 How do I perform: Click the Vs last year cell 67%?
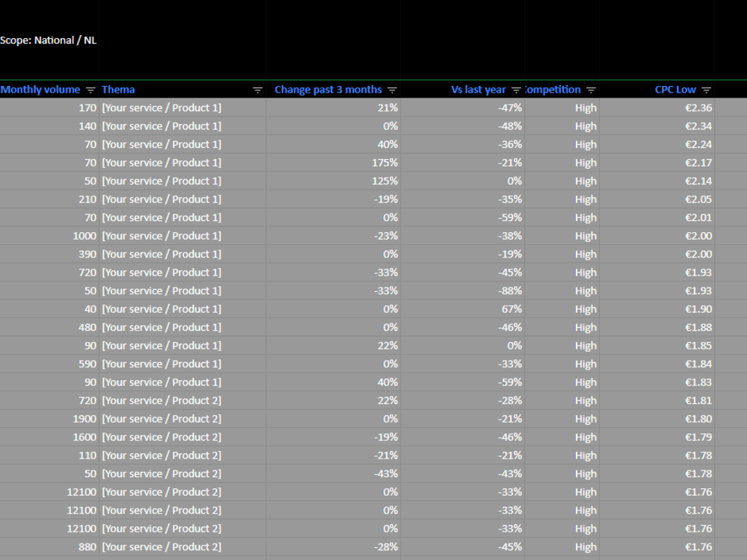462,309
